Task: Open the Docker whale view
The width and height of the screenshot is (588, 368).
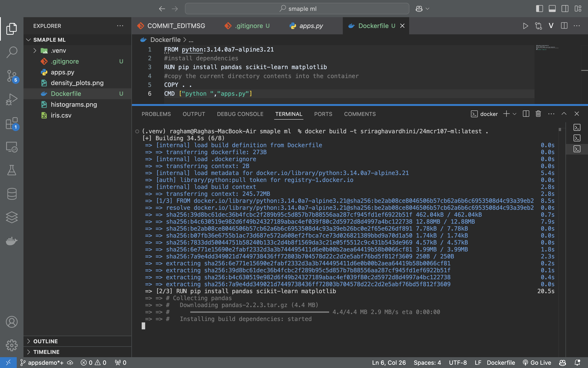Action: tap(12, 241)
